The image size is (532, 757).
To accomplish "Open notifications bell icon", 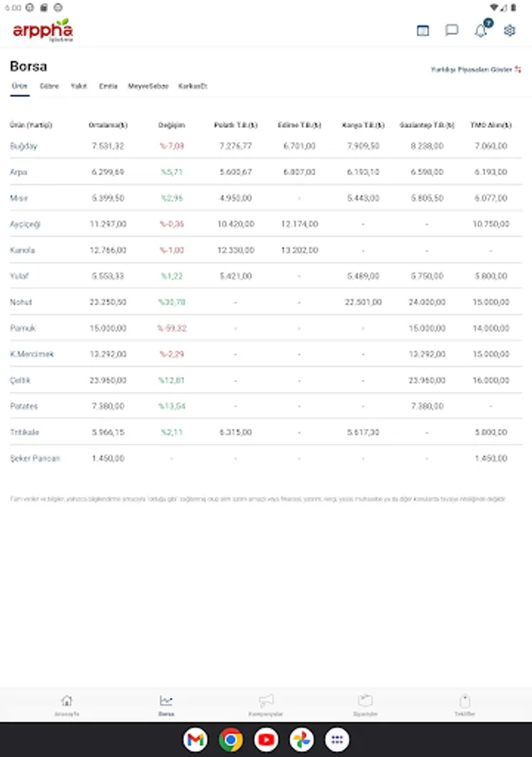I will 481,30.
